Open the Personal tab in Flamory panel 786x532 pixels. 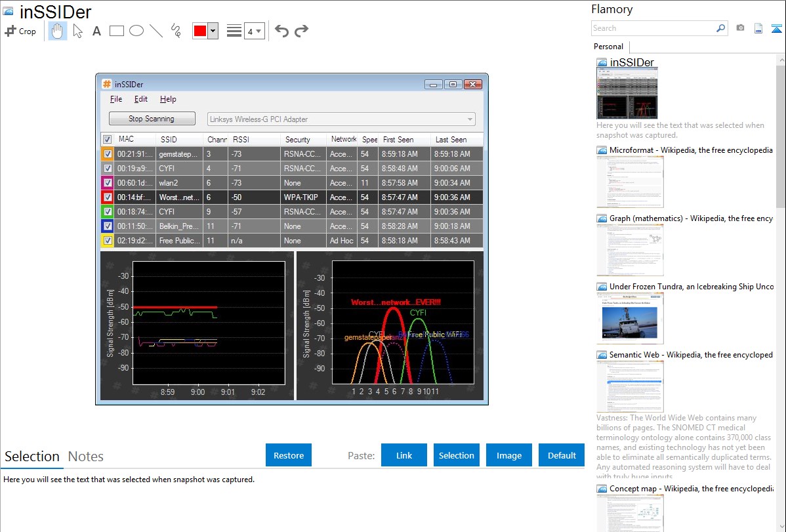[x=608, y=47]
